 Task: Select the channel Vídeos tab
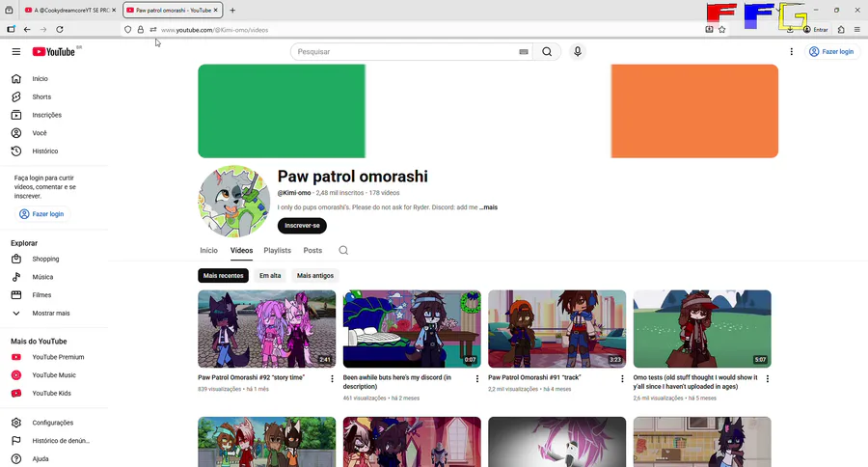pos(241,251)
